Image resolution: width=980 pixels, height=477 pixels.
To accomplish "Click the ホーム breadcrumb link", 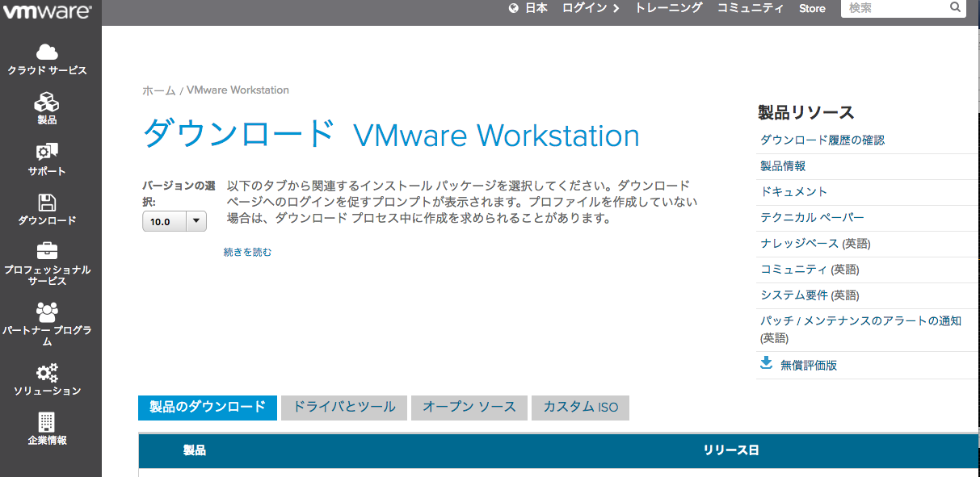I will [x=159, y=90].
